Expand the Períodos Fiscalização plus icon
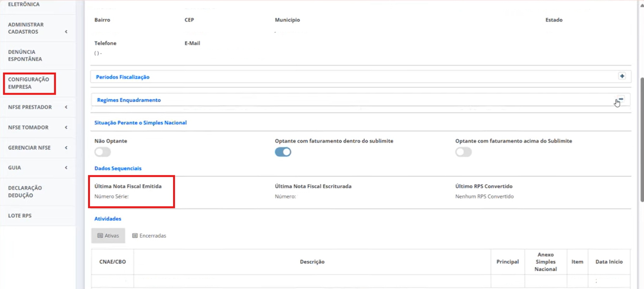 [622, 76]
